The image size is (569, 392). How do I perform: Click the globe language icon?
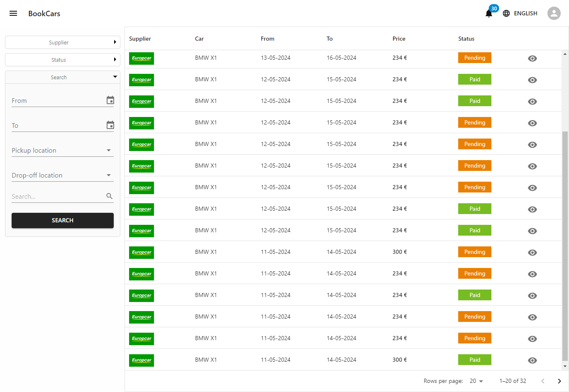pos(506,13)
